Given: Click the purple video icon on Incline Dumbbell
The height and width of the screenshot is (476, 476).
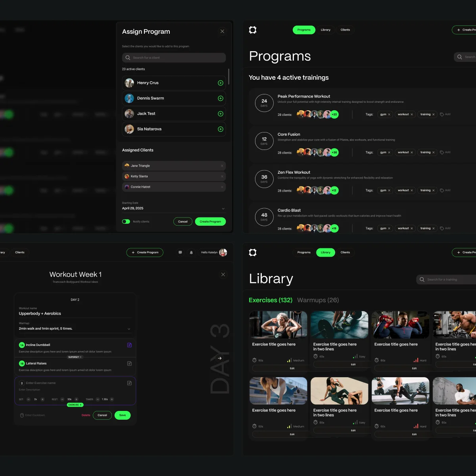Looking at the screenshot, I should [129, 345].
